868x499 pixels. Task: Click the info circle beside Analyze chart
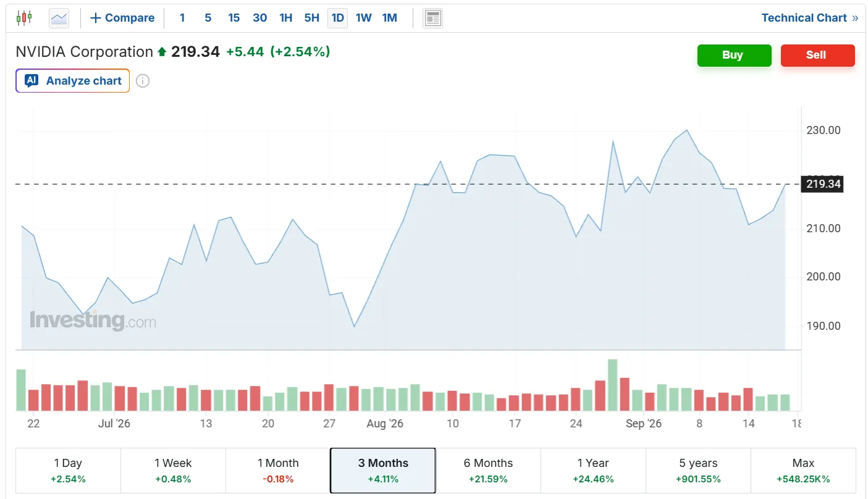(x=143, y=81)
